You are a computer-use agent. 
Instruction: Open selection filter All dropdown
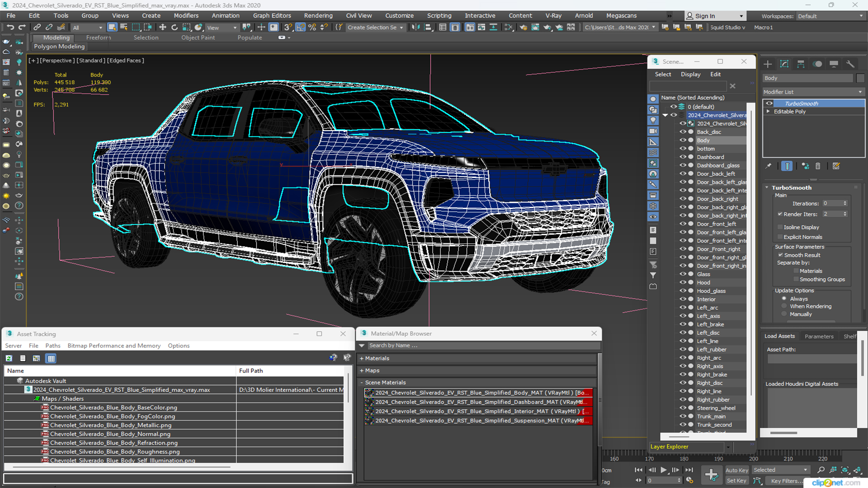tap(88, 28)
